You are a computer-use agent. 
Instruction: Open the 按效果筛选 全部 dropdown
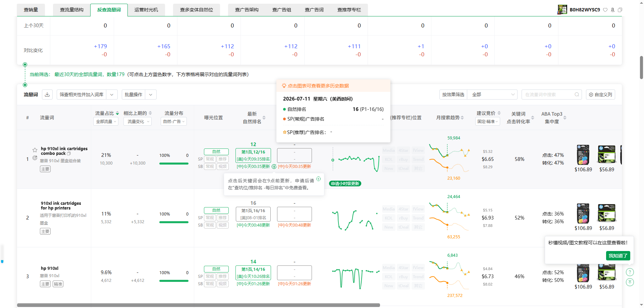pos(493,95)
